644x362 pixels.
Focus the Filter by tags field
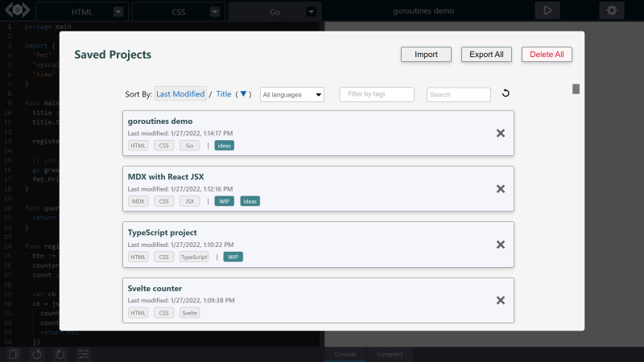tap(377, 95)
